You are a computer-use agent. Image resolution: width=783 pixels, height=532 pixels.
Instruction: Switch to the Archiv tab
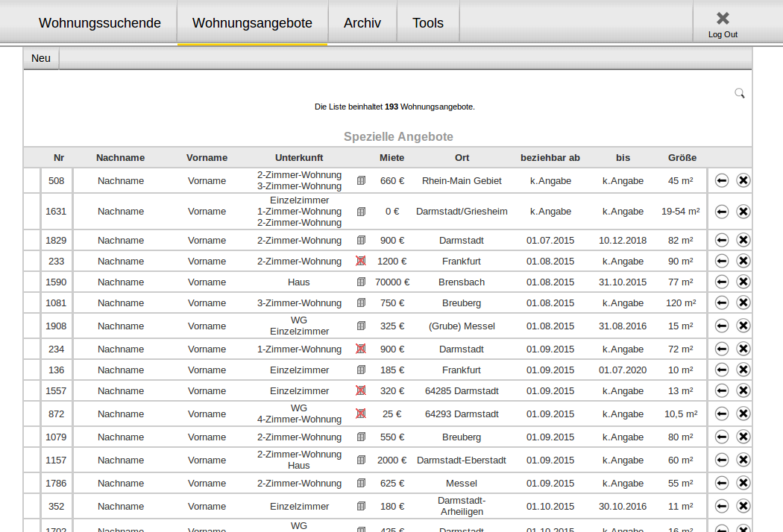362,23
